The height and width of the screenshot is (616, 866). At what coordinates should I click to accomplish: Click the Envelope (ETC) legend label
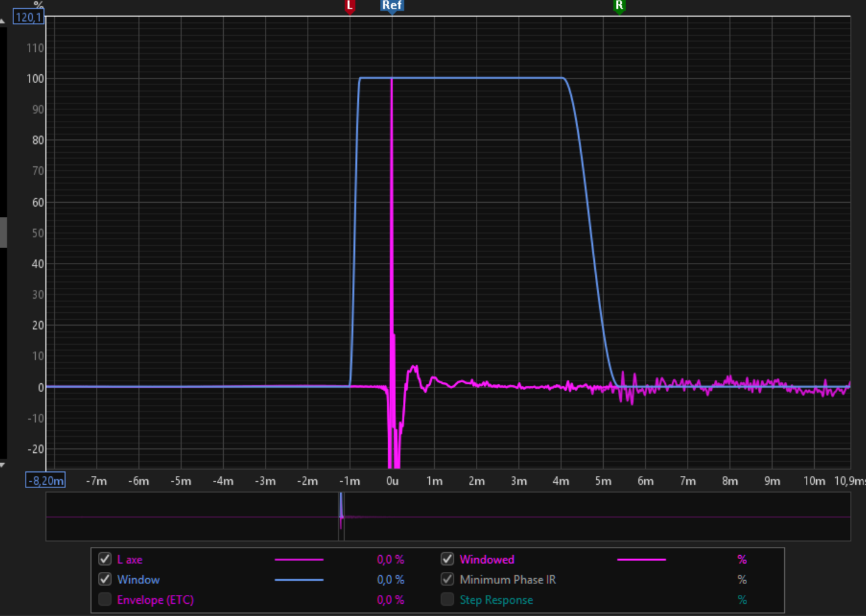155,600
